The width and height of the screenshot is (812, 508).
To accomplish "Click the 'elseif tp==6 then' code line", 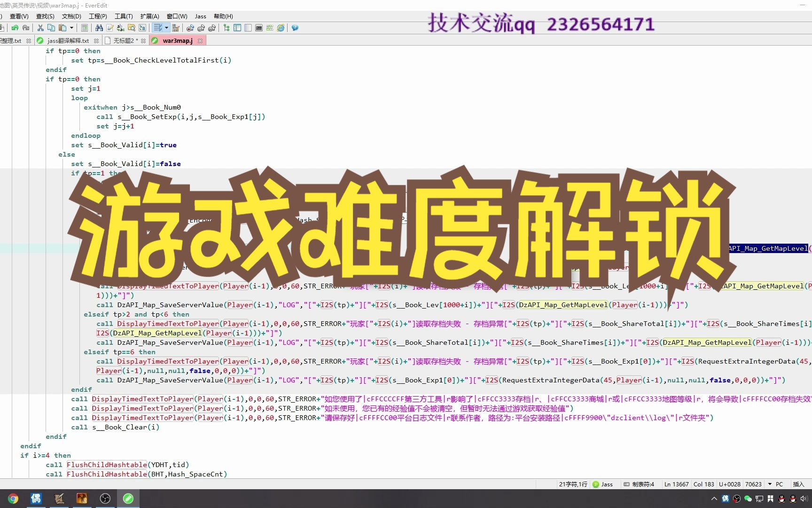I will tap(119, 352).
